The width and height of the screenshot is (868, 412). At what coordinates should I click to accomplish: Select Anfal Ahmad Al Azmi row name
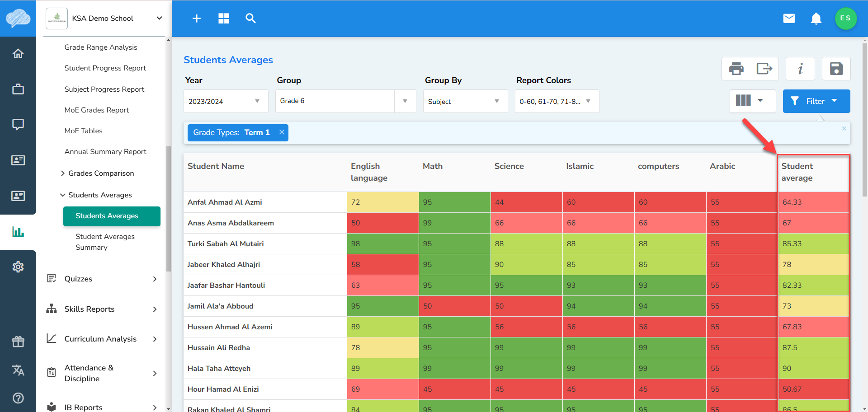click(225, 202)
